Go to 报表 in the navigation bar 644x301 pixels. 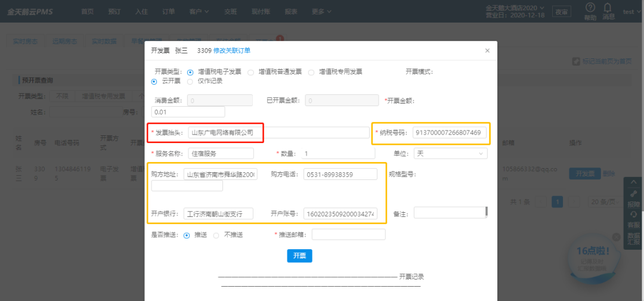point(291,11)
